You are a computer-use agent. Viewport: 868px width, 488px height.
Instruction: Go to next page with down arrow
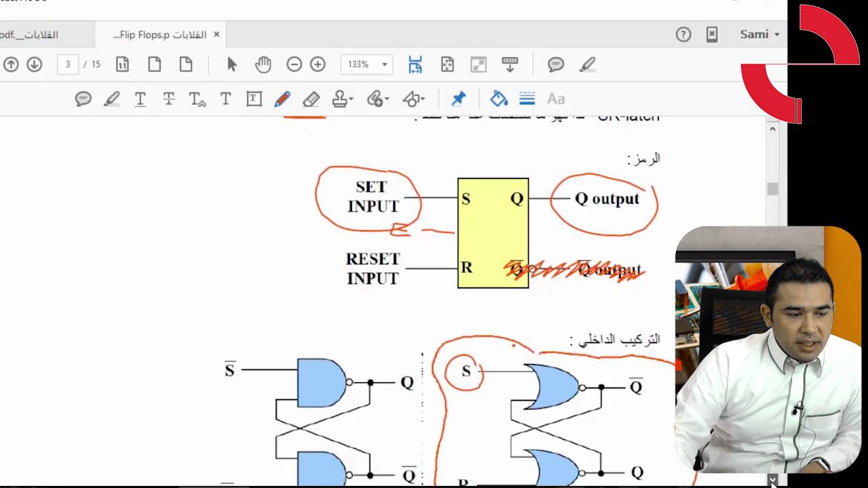pos(34,64)
